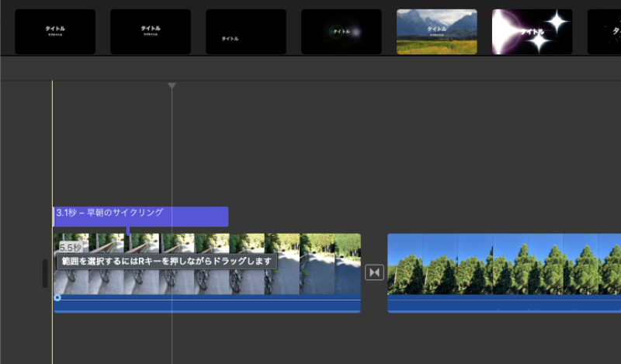Select the tree video clip in the timeline
Screen dimensions: 621x364
505,264
